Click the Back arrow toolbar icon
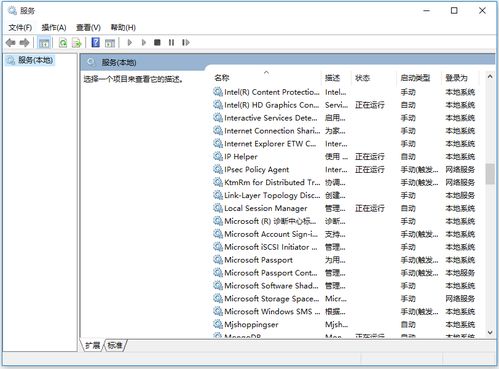This screenshot has height=369, width=499. click(x=11, y=43)
